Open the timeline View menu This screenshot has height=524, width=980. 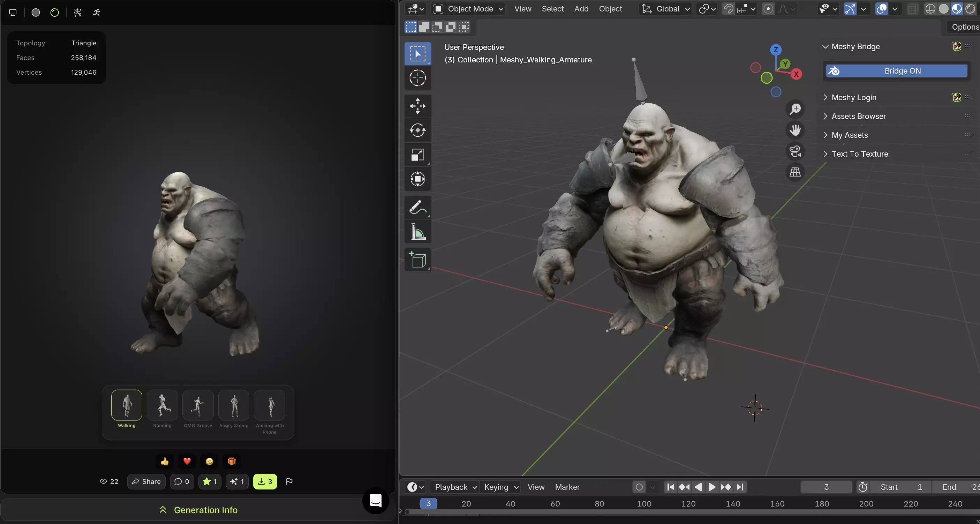[x=536, y=487]
